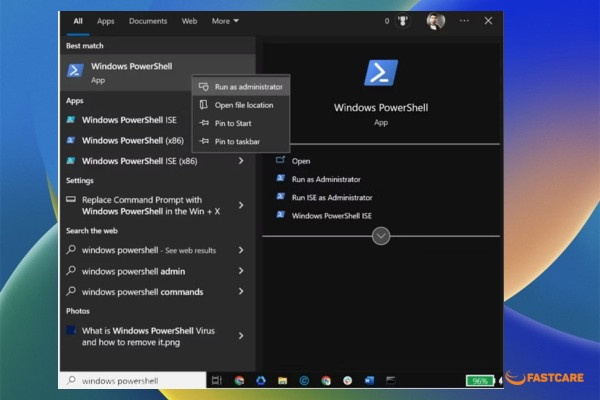Open the blue circular C app in taskbar
The width and height of the screenshot is (600, 400).
304,380
